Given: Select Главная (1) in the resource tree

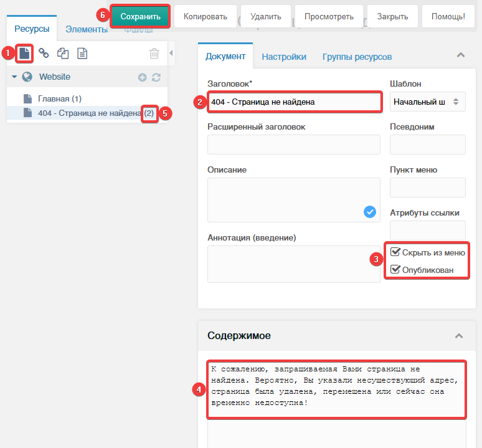Looking at the screenshot, I should pos(59,98).
